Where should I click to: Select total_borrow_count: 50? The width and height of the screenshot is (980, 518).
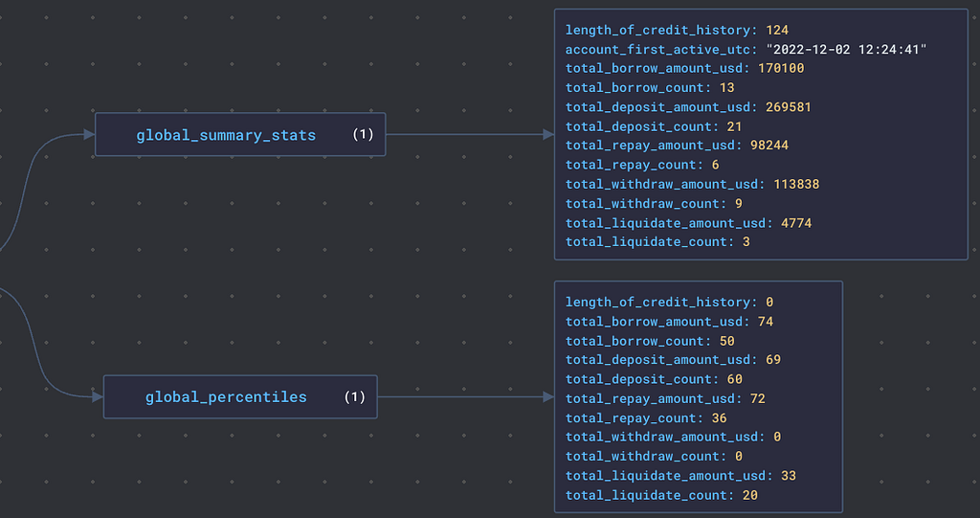point(650,341)
